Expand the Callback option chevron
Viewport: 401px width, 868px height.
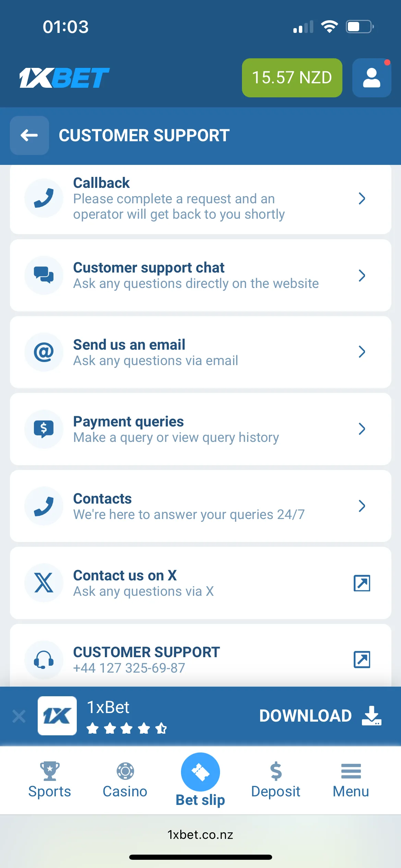362,198
